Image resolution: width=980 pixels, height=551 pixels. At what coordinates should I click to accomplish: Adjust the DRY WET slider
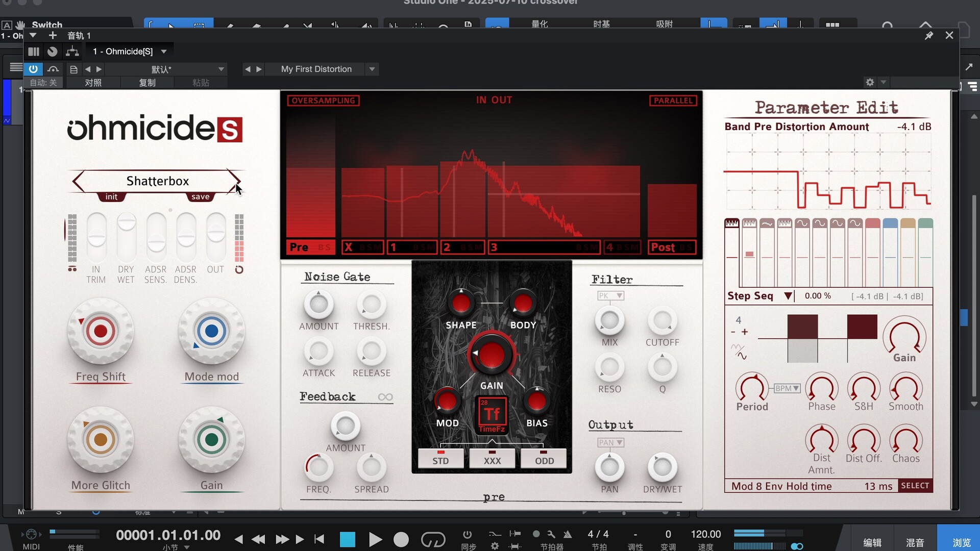tap(126, 237)
